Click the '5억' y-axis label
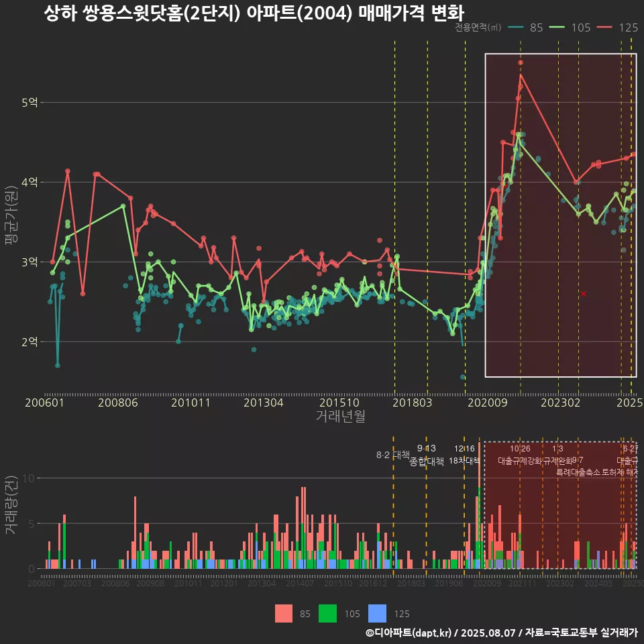This screenshot has width=644, height=644. [30, 102]
